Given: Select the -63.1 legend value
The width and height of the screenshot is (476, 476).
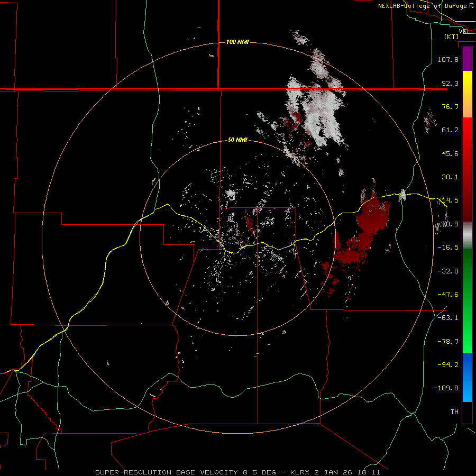Looking at the screenshot, I should click(448, 318).
